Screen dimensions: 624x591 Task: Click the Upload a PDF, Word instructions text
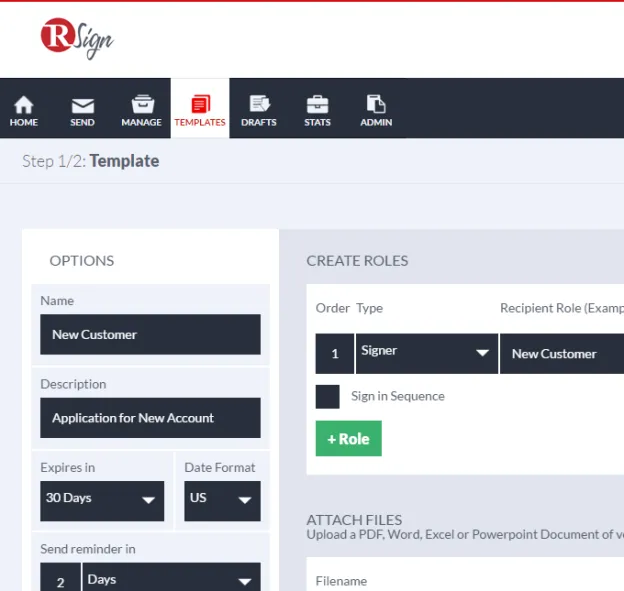[465, 534]
